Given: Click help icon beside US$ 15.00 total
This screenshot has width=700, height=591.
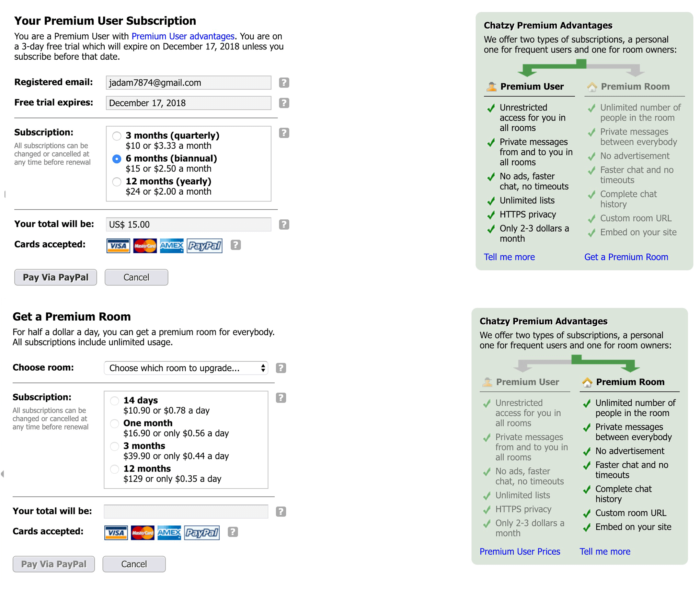Looking at the screenshot, I should (x=284, y=224).
